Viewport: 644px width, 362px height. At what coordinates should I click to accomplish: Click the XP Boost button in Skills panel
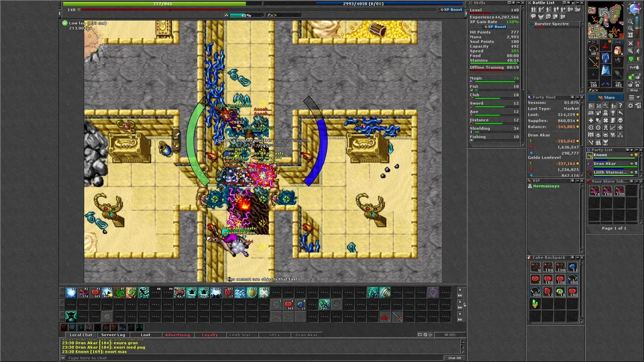pyautogui.click(x=495, y=27)
